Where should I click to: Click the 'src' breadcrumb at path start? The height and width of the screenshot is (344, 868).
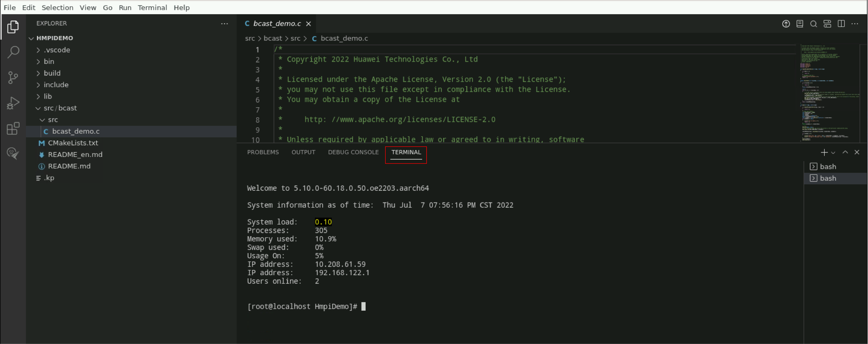pyautogui.click(x=250, y=38)
